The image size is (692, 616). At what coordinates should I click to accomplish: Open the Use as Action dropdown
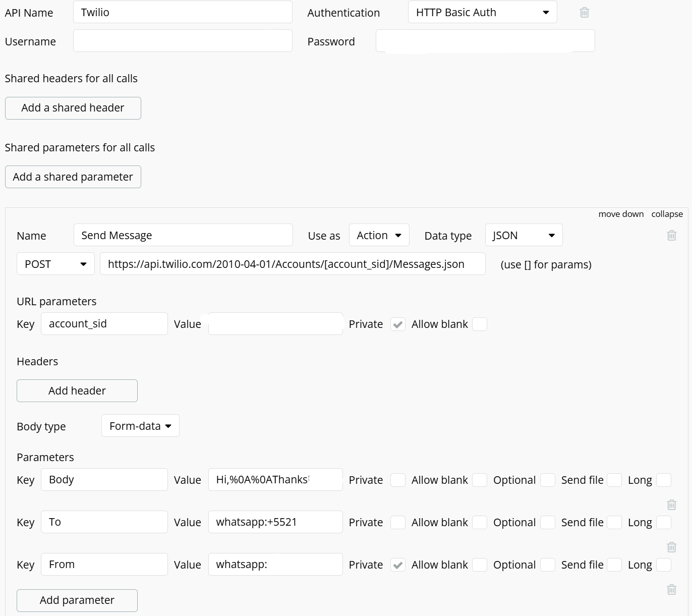[379, 235]
